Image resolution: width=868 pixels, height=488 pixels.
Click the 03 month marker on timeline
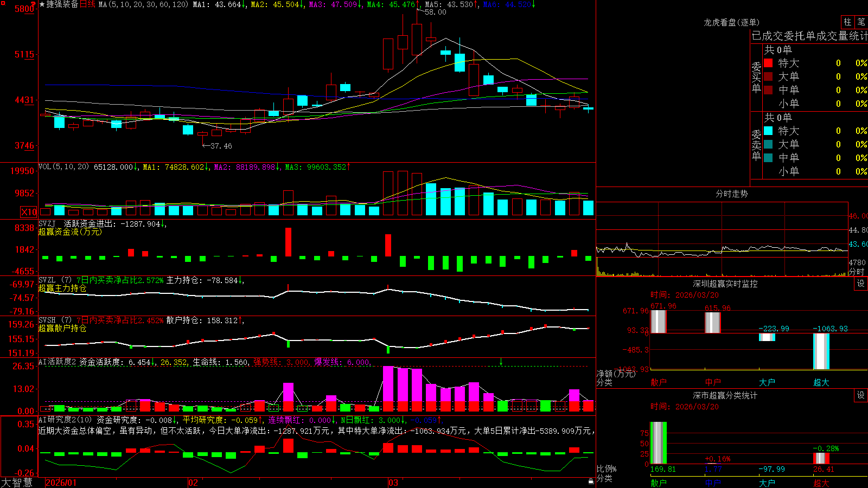click(393, 483)
